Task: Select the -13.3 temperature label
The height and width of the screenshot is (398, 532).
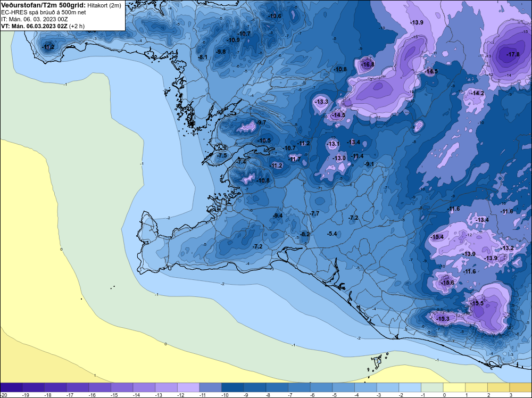Action: click(x=321, y=102)
